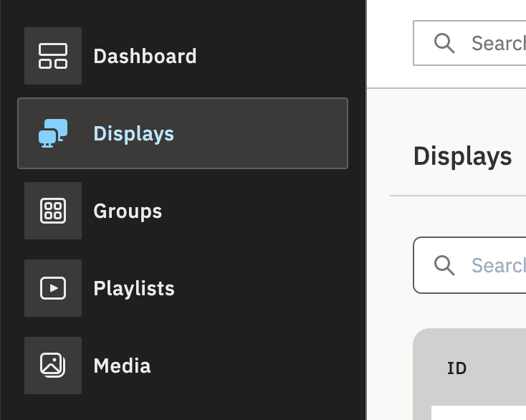The height and width of the screenshot is (420, 526).
Task: Click the Displays page heading
Action: coord(463,156)
